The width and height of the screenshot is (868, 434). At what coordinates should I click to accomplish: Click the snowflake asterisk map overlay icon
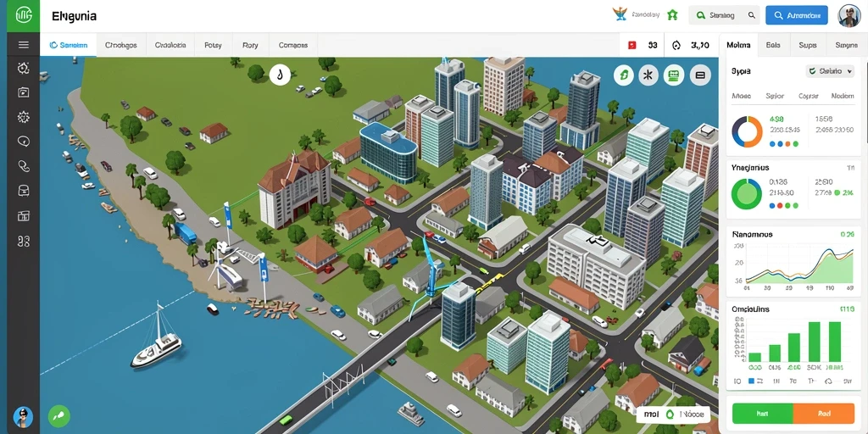click(x=648, y=75)
